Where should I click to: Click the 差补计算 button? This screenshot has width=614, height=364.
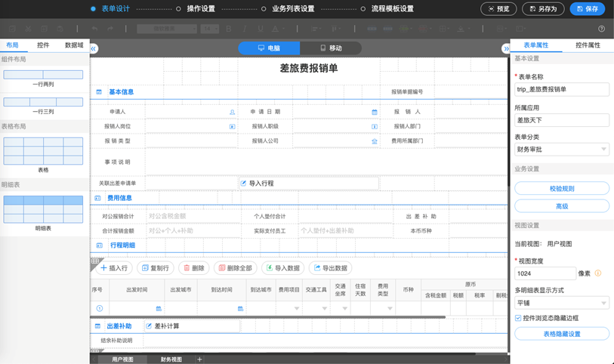(x=192, y=326)
